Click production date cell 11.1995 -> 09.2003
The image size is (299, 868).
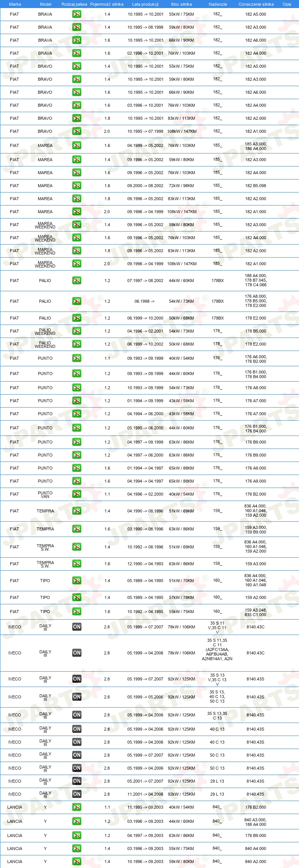coord(145,807)
